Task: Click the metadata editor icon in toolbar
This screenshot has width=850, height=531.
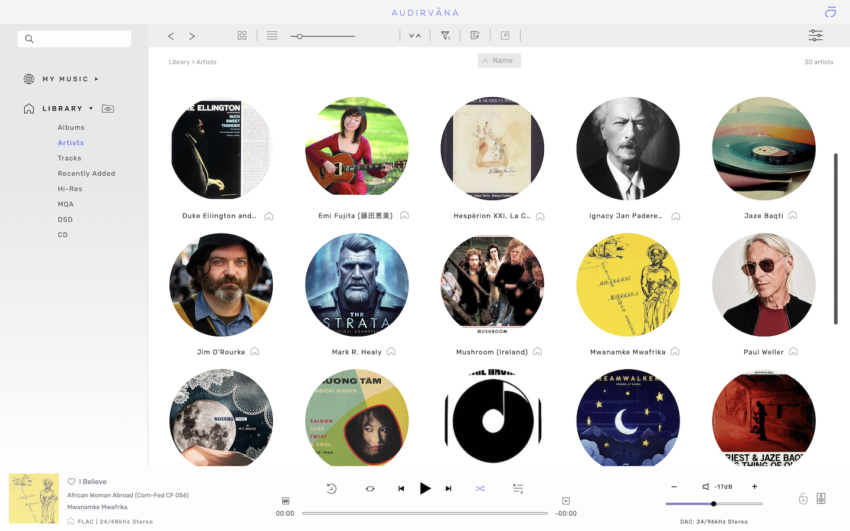Action: (x=475, y=35)
